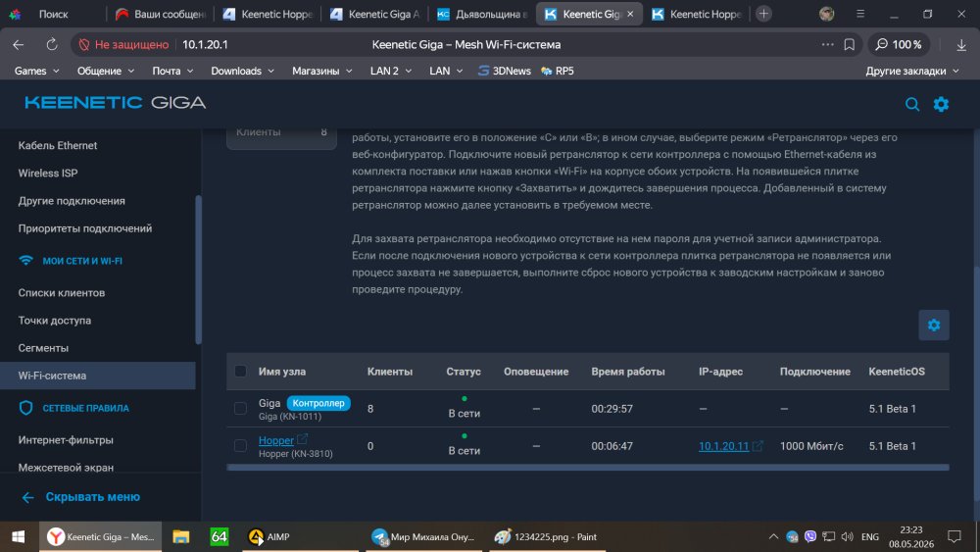Open the Telegram window in taskbar
Viewport: 980px width, 552px height.
click(x=423, y=536)
